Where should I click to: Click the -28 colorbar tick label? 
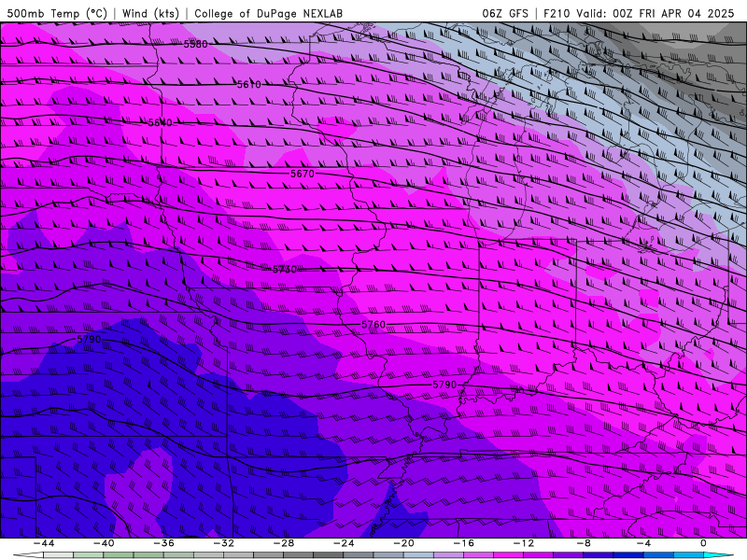click(284, 543)
